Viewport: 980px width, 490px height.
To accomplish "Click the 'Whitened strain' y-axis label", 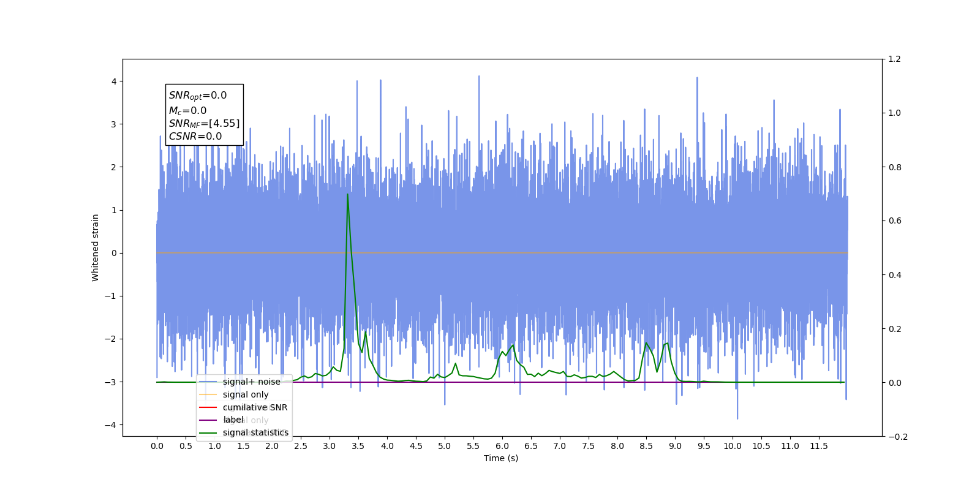I will [95, 247].
